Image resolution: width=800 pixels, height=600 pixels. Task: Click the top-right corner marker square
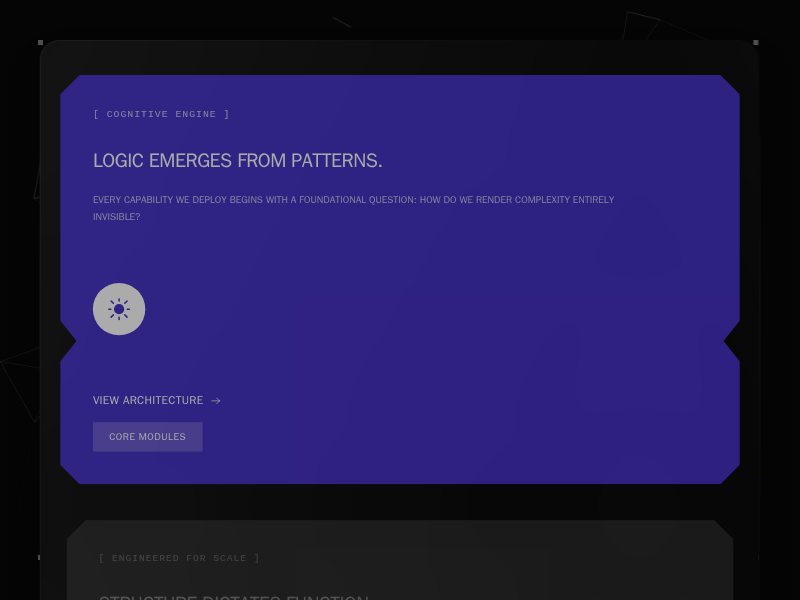pyautogui.click(x=756, y=43)
